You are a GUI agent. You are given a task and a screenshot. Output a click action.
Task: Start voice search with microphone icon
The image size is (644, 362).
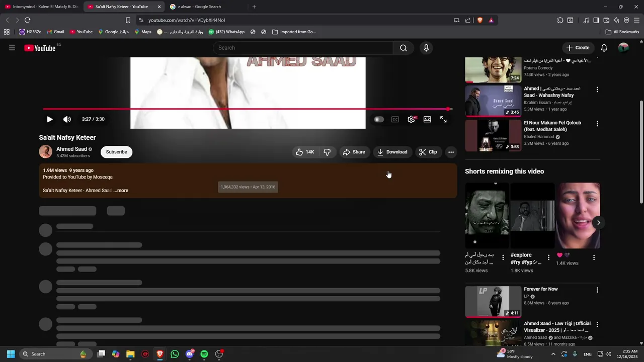click(x=426, y=48)
